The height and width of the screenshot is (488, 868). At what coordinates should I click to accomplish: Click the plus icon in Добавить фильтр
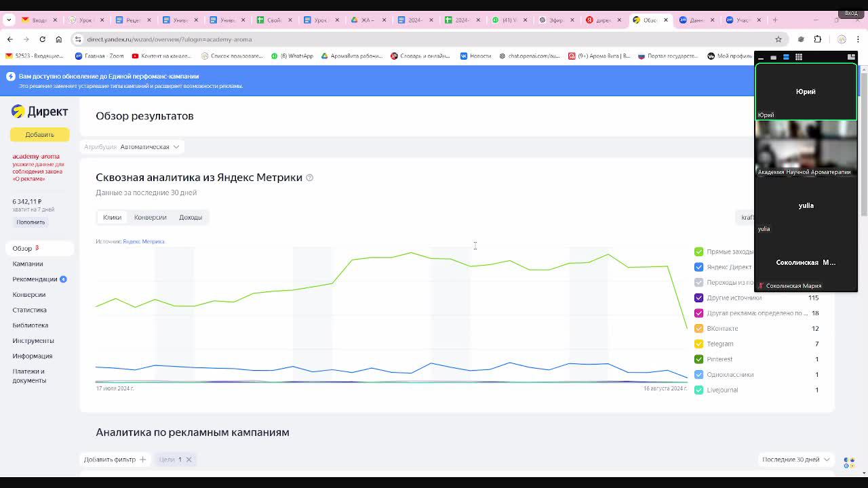point(142,460)
